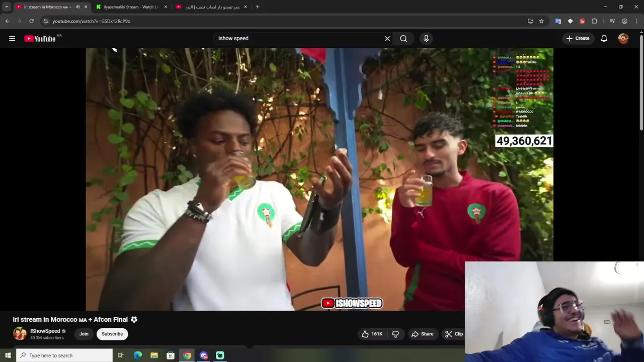The width and height of the screenshot is (644, 362).
Task: Open the YouTube guide hamburger menu
Action: click(x=12, y=39)
